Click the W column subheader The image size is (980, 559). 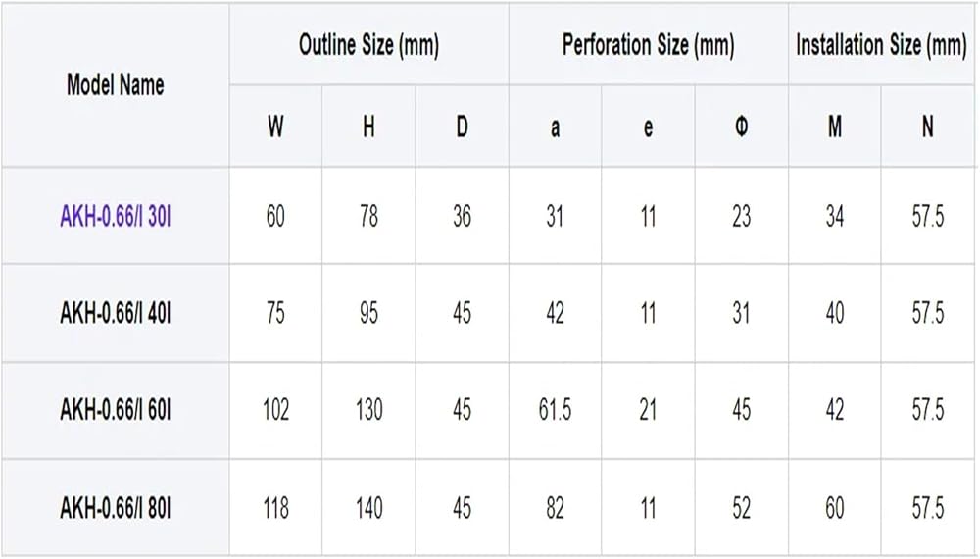pyautogui.click(x=275, y=127)
